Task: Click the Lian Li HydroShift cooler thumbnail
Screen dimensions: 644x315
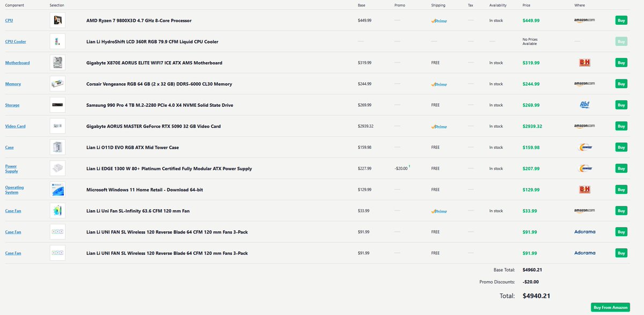Action: tap(57, 41)
